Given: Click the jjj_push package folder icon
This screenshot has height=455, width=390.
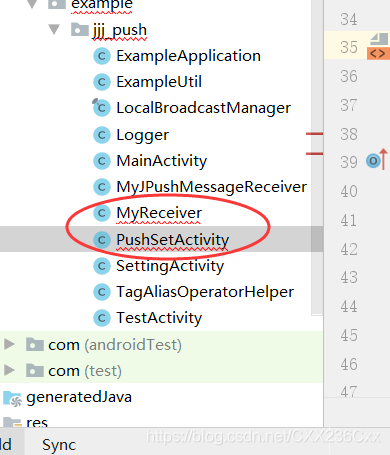Looking at the screenshot, I should (x=80, y=29).
